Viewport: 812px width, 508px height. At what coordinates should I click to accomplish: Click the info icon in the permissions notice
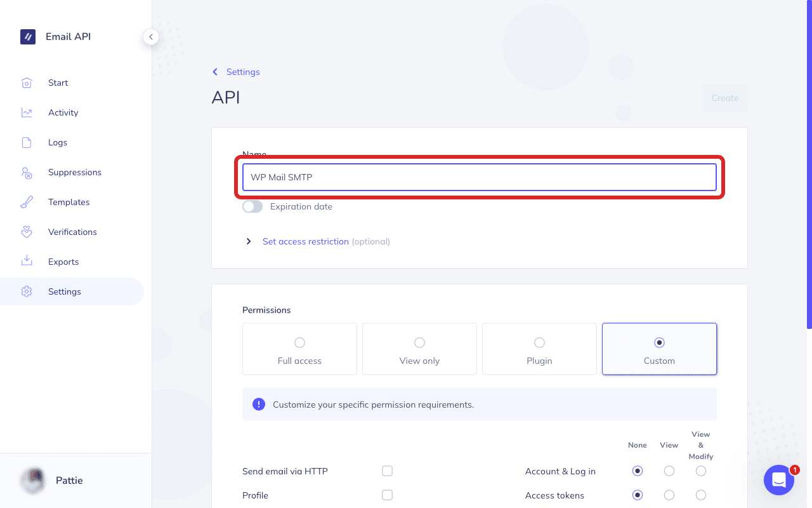(x=259, y=404)
